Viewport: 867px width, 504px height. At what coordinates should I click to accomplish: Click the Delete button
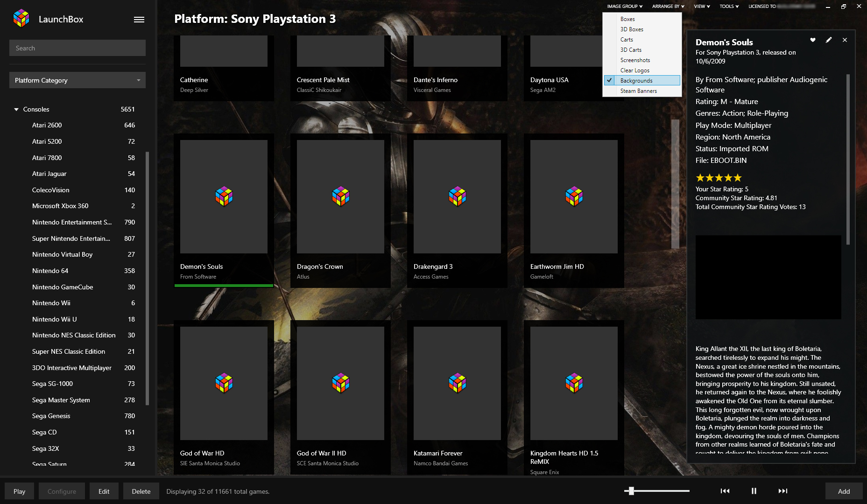tap(141, 491)
